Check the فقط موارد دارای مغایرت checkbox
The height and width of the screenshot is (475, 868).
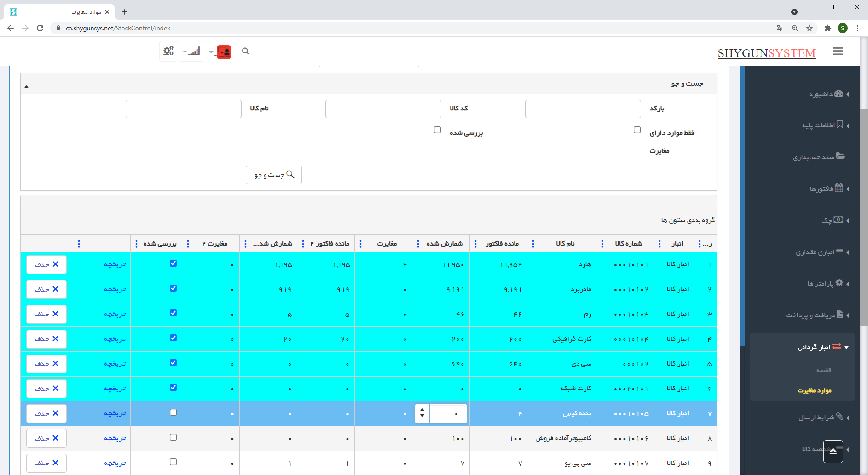637,130
